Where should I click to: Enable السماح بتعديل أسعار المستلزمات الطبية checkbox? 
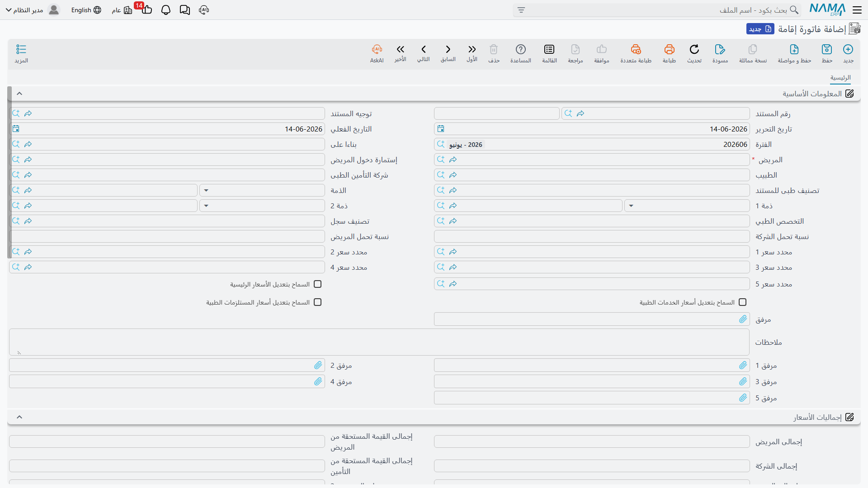318,302
